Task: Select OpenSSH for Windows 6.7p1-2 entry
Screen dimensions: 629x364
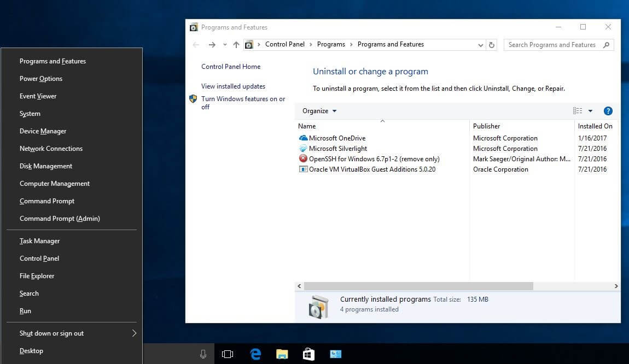Action: point(374,158)
